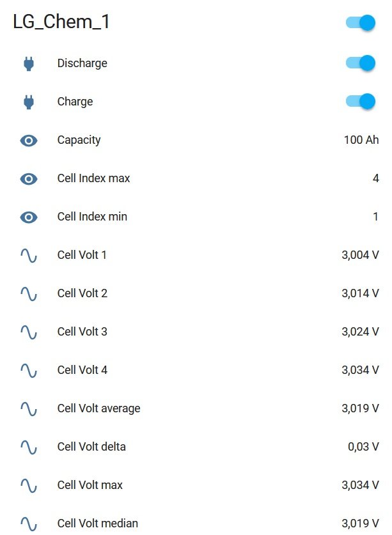Click the 0,03 V delta value

pos(363,447)
